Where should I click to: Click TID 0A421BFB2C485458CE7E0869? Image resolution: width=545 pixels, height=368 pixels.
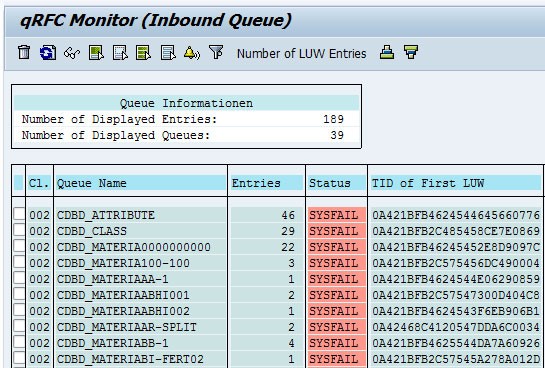pyautogui.click(x=456, y=231)
